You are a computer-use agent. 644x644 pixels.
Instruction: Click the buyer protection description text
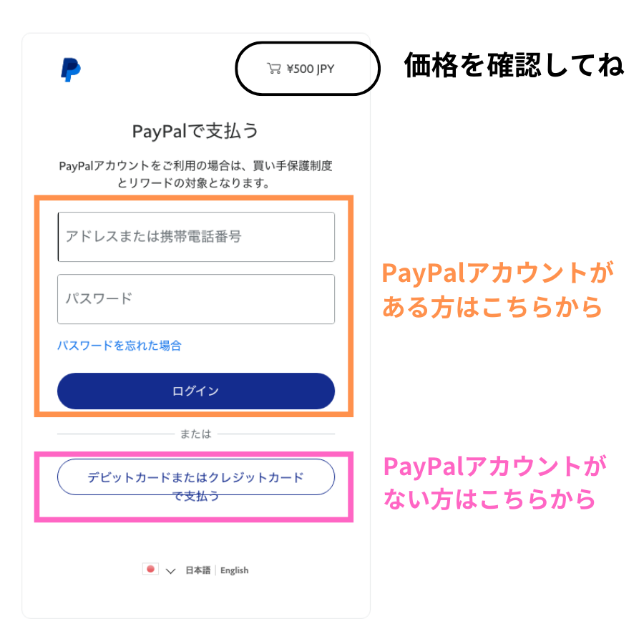pos(195,174)
